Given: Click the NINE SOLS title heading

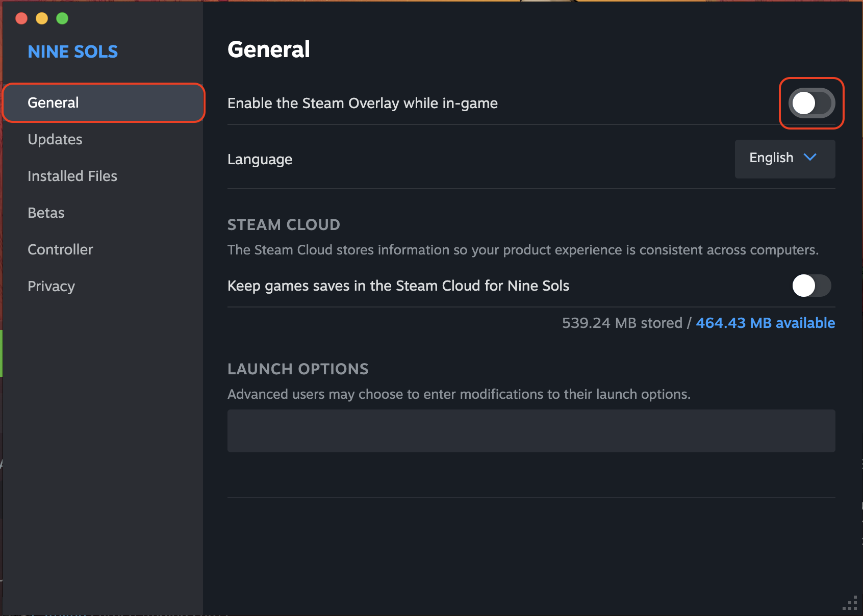Looking at the screenshot, I should coord(73,52).
